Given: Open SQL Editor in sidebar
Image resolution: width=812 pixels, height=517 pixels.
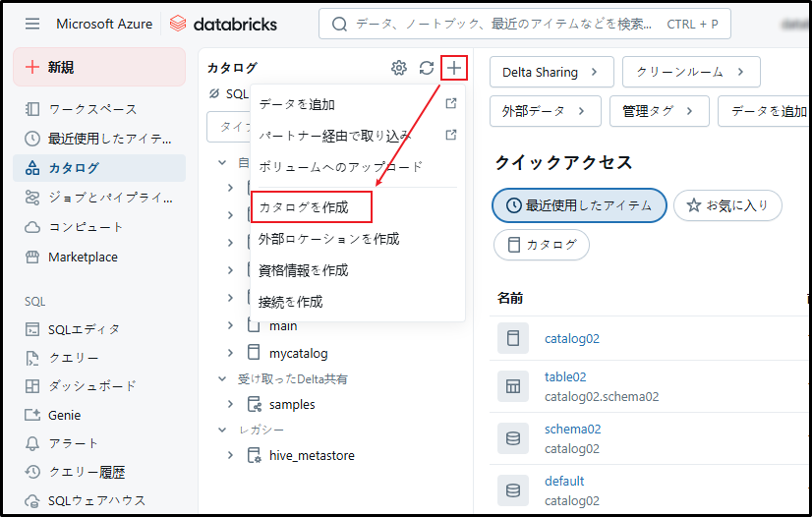Looking at the screenshot, I should pyautogui.click(x=99, y=329).
